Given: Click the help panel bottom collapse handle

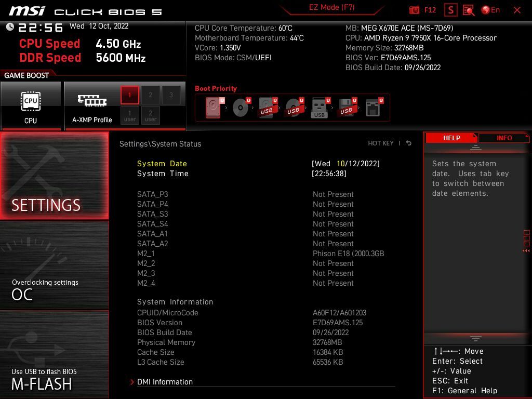Looking at the screenshot, I should tap(476, 338).
